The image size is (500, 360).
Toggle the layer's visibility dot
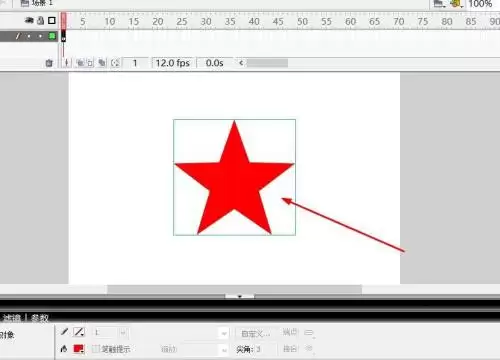pyautogui.click(x=29, y=36)
